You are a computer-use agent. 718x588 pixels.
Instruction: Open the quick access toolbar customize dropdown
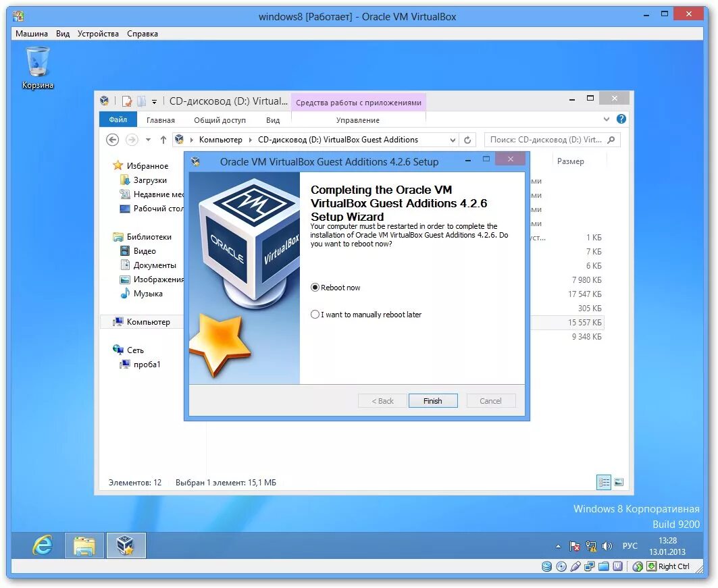tap(154, 101)
